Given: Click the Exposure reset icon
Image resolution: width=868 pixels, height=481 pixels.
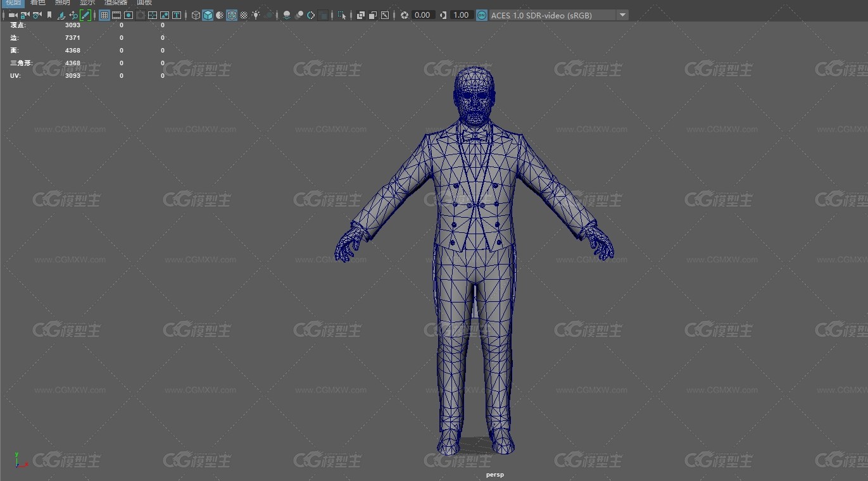Looking at the screenshot, I should (x=405, y=15).
